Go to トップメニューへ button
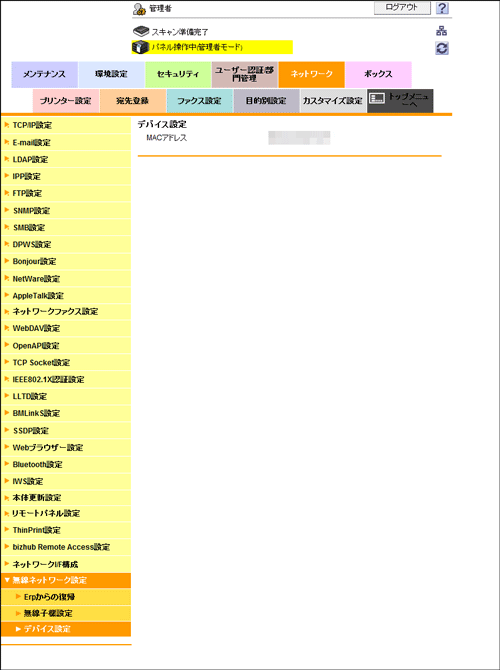The image size is (500, 670). (400, 101)
